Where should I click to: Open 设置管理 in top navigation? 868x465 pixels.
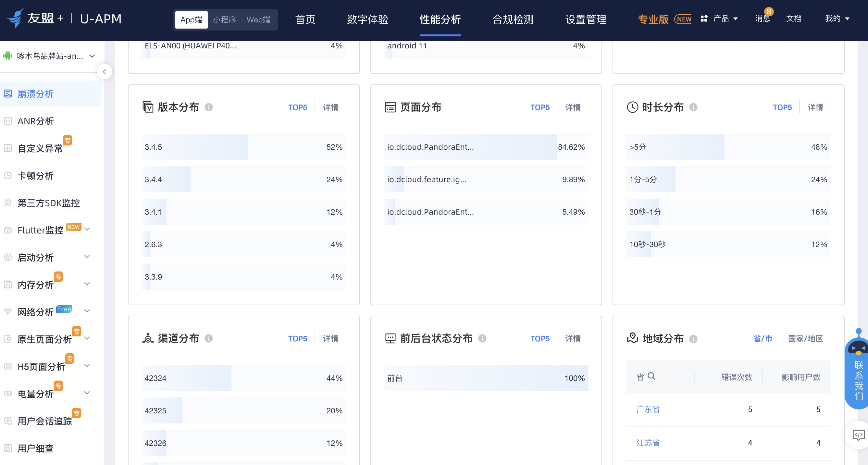pos(586,19)
